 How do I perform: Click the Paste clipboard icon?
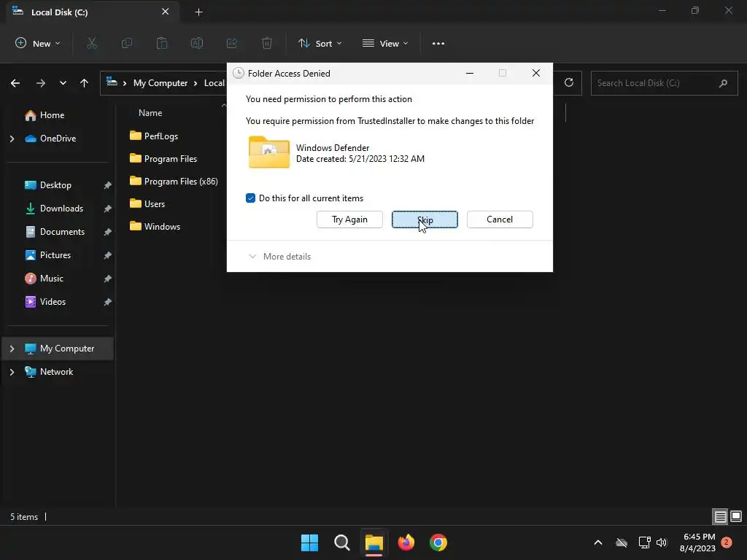pyautogui.click(x=162, y=43)
